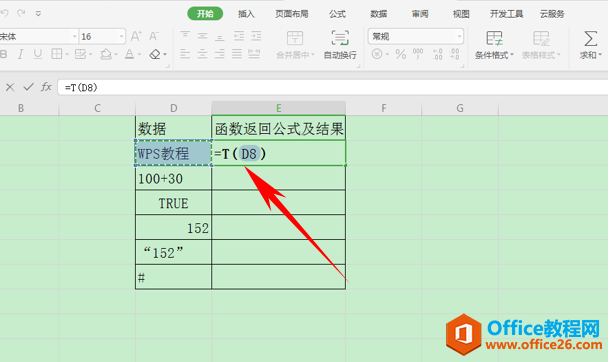Click the 求和 sum button

click(x=590, y=45)
